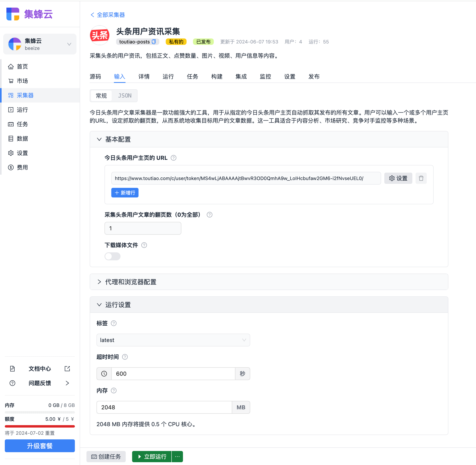The height and width of the screenshot is (465, 476).
Task: Click the clock icon in timeout field
Action: [104, 374]
